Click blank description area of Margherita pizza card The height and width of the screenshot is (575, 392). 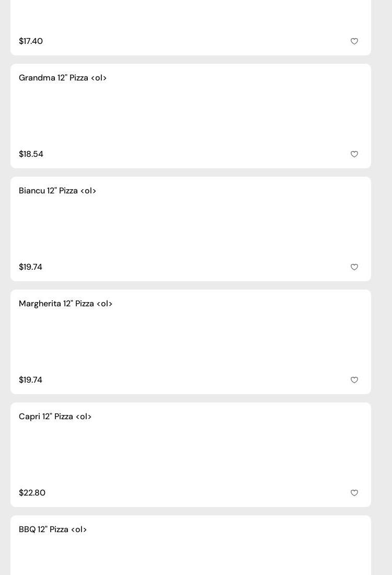click(191, 342)
